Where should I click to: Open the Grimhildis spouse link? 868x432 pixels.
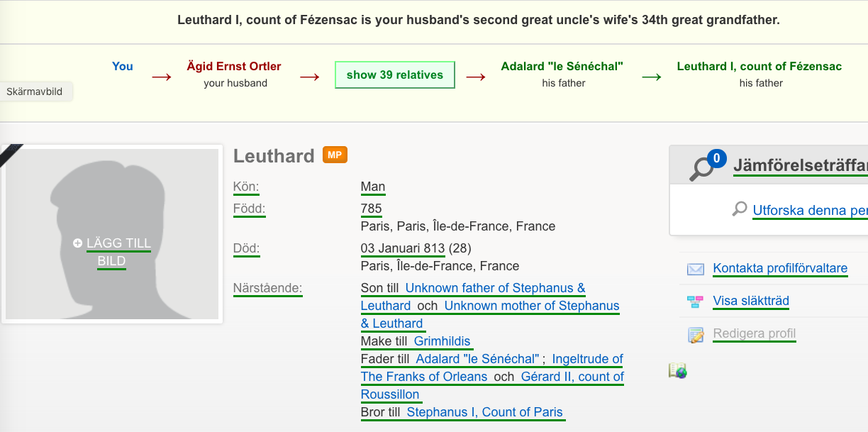[443, 341]
